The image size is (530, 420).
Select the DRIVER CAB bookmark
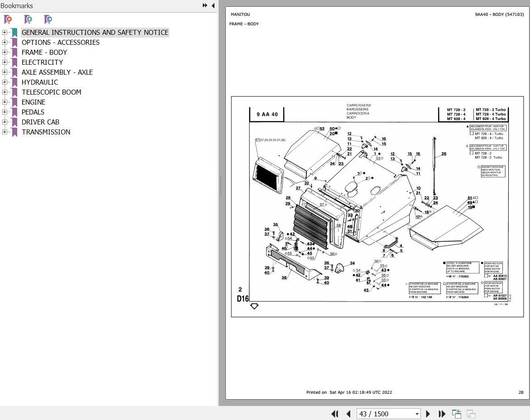coord(40,122)
